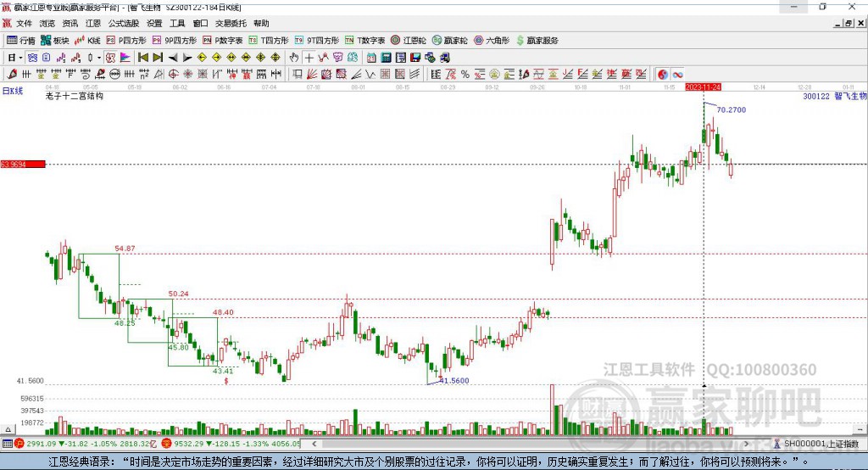868x470 pixels.
Task: Open the calculator icon
Action: [x=387, y=57]
